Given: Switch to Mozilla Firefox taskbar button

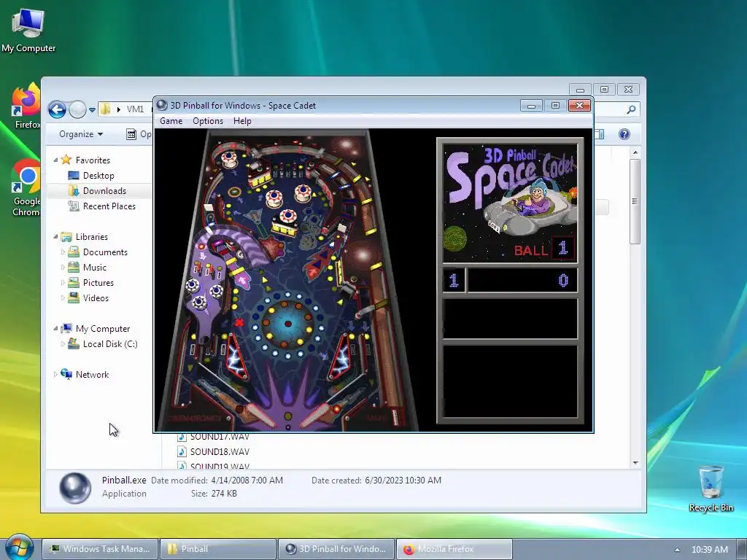Looking at the screenshot, I should tap(454, 549).
